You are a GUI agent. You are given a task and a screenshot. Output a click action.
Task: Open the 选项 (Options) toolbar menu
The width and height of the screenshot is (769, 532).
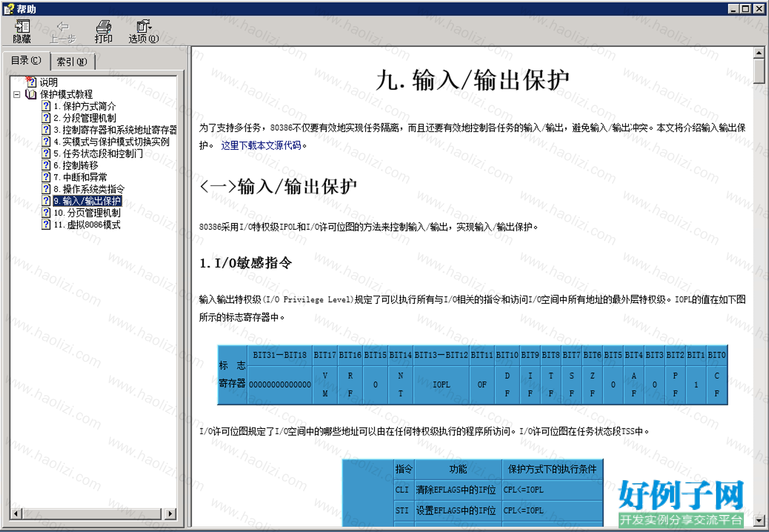point(144,31)
